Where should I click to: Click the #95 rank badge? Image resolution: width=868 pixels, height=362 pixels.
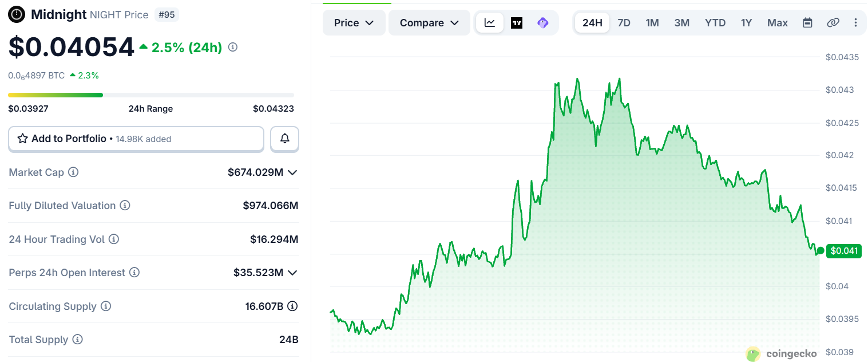point(167,15)
